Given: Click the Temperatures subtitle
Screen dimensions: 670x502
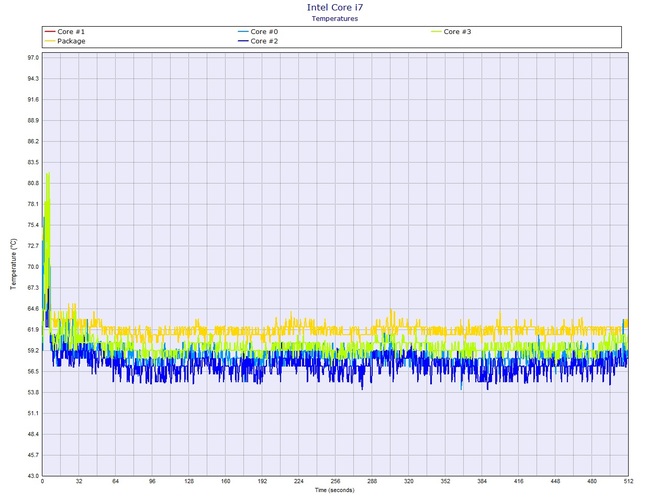Looking at the screenshot, I should [335, 18].
